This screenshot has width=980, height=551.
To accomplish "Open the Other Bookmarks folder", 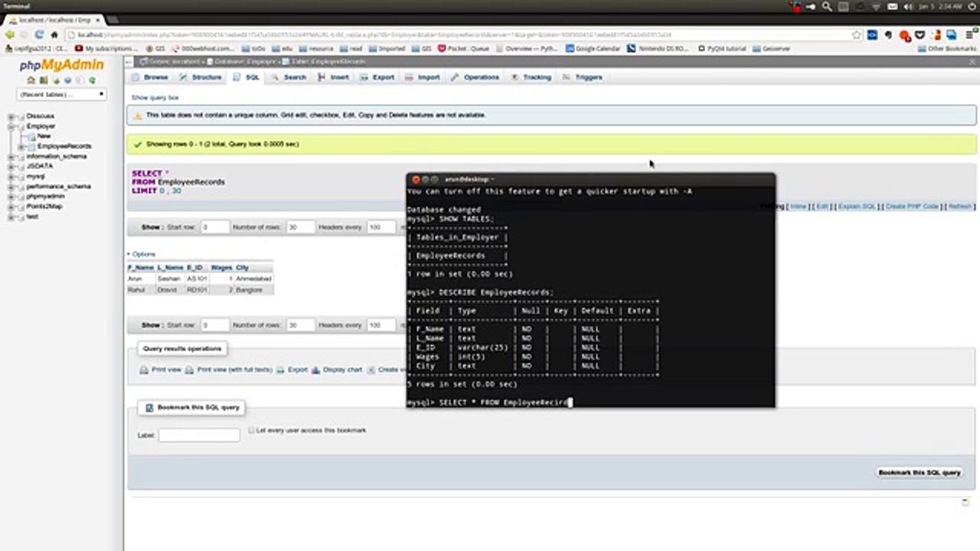I will point(946,48).
